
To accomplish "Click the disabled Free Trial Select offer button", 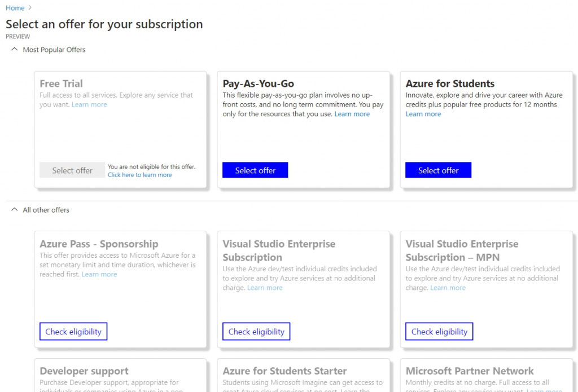I will coord(72,170).
